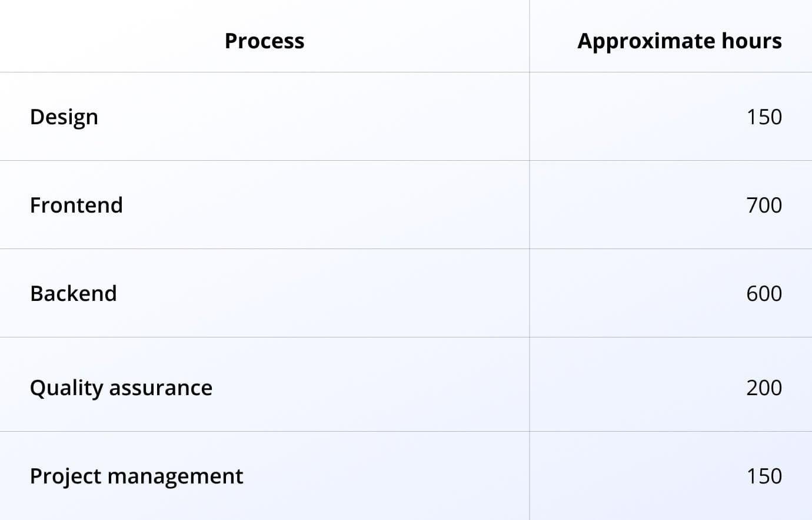Select the Project management row label

point(137,476)
